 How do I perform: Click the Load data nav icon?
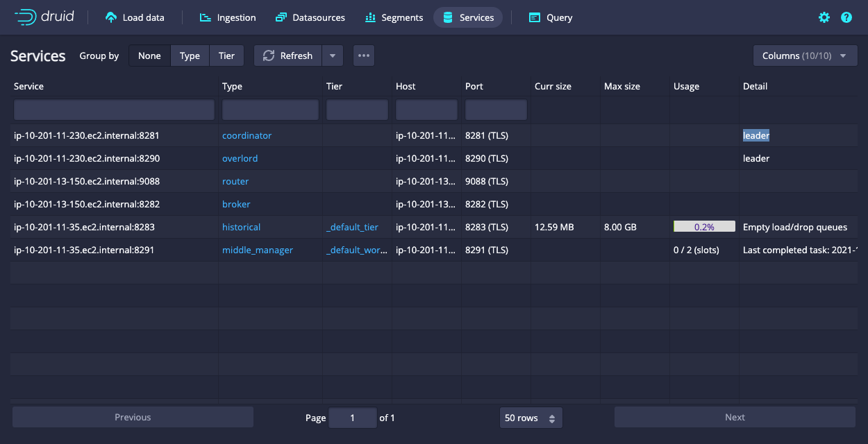pos(110,17)
